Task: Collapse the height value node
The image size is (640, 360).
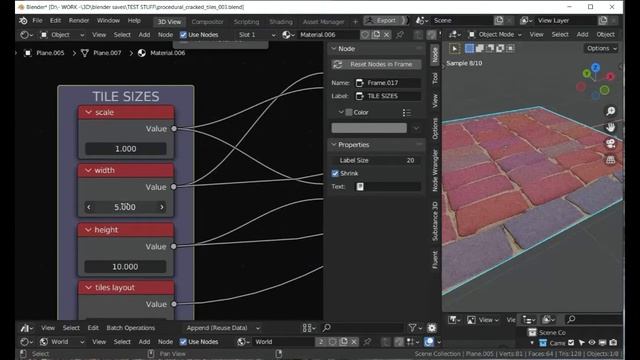Action: (x=88, y=230)
